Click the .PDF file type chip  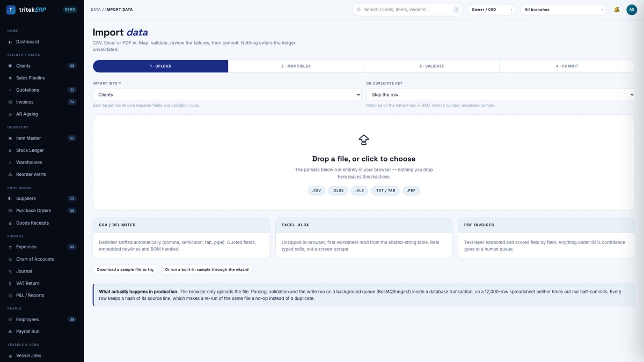(x=411, y=190)
